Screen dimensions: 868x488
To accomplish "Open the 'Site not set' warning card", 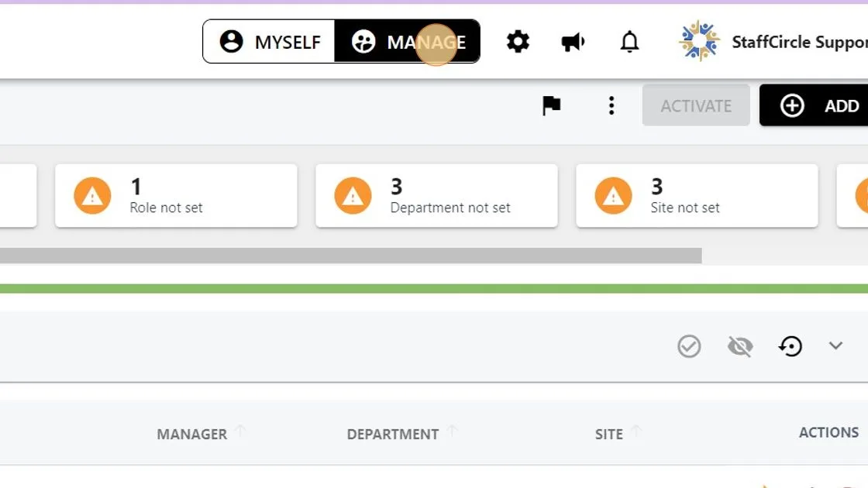I will tap(697, 195).
